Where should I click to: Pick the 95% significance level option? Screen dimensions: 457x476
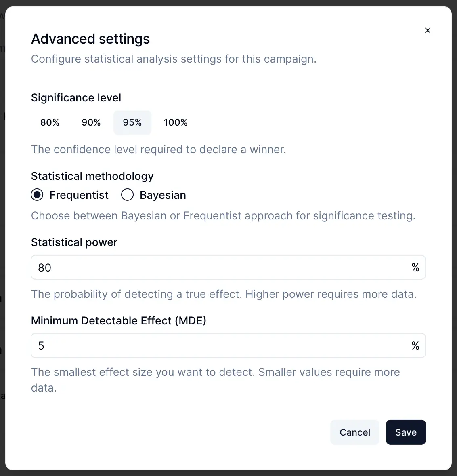[x=132, y=122]
